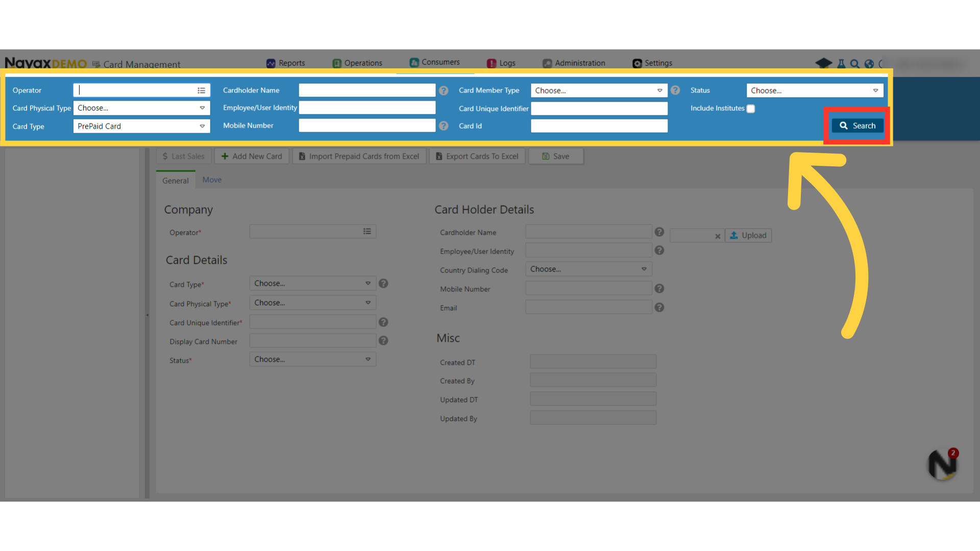Click Export Cards To Excel button
This screenshot has width=980, height=551.
[477, 156]
